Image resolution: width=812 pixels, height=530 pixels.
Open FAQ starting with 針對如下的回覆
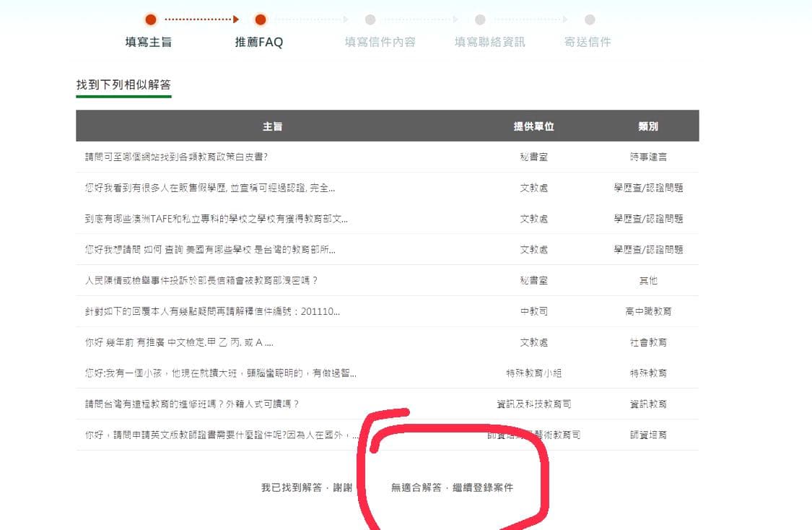tap(212, 312)
